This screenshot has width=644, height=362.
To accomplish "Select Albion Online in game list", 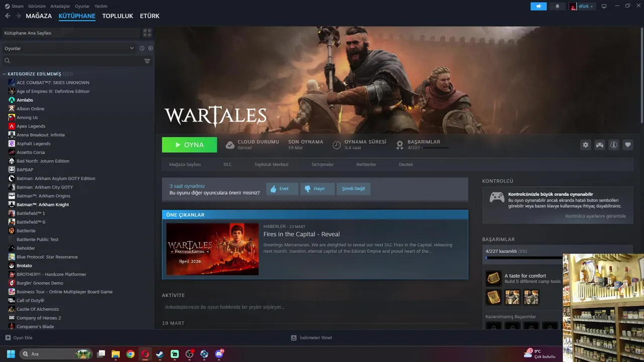I will coord(30,109).
